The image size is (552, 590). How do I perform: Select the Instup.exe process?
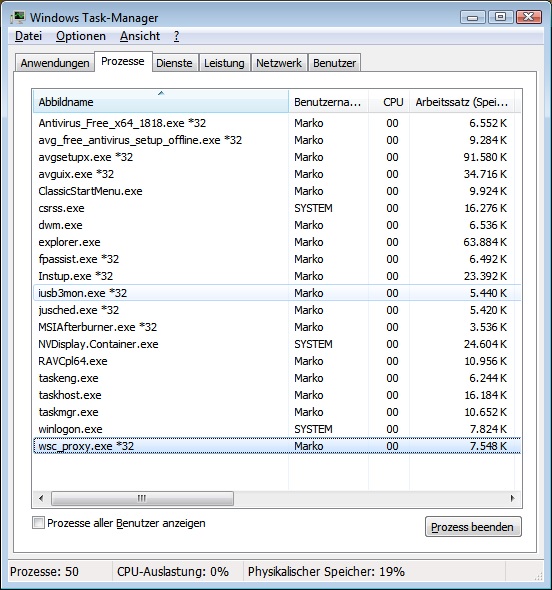click(x=277, y=276)
